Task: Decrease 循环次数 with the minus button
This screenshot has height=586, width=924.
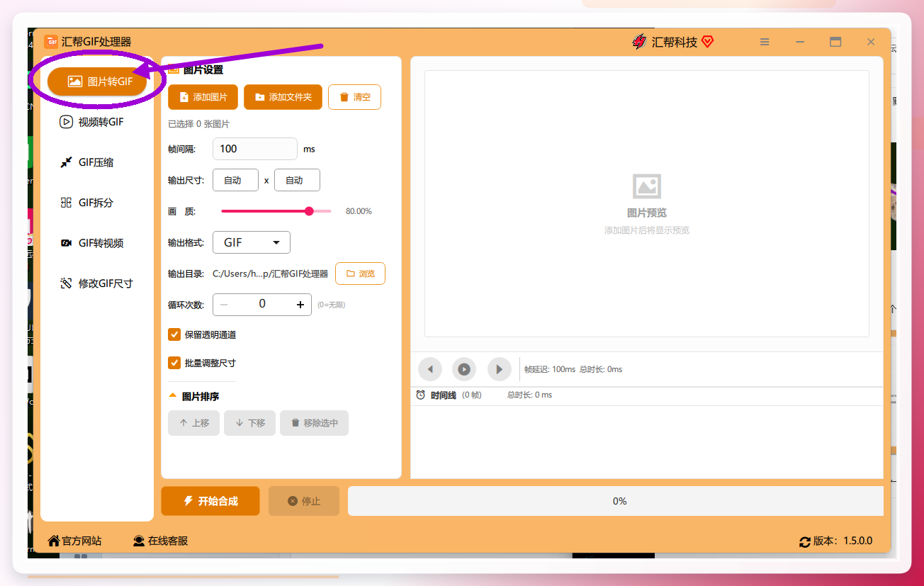Action: coord(224,305)
